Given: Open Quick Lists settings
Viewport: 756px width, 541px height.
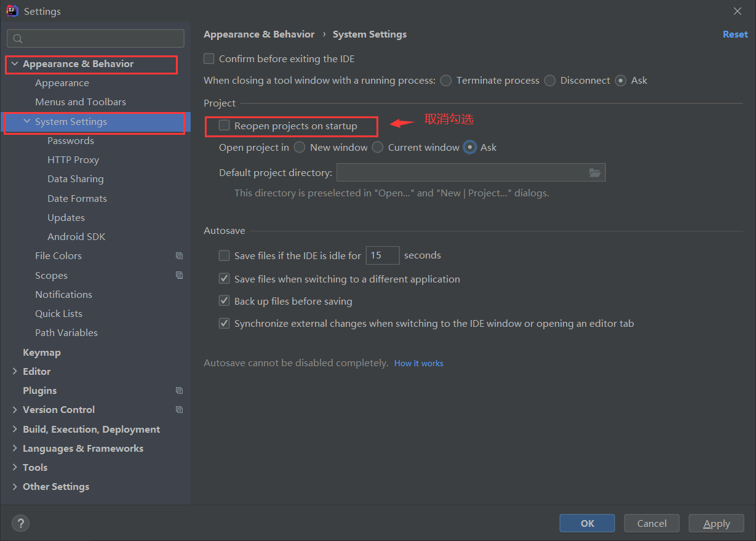Looking at the screenshot, I should (x=58, y=314).
